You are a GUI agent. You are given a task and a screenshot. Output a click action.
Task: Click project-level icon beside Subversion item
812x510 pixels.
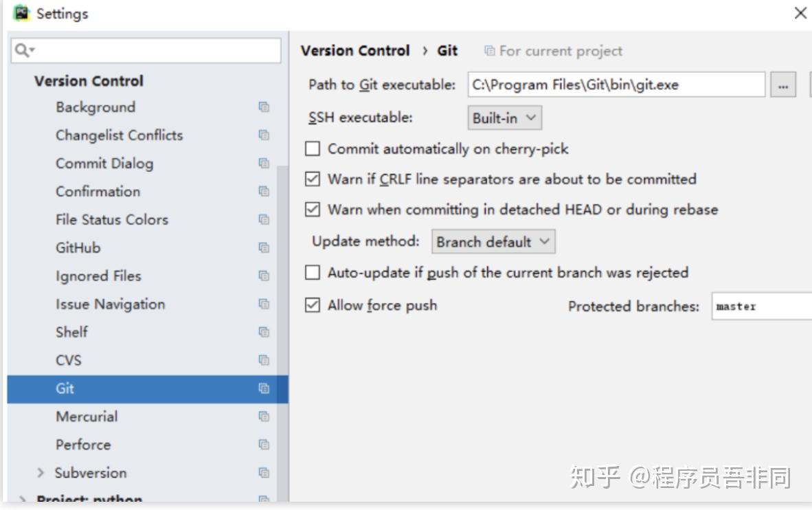[264, 473]
